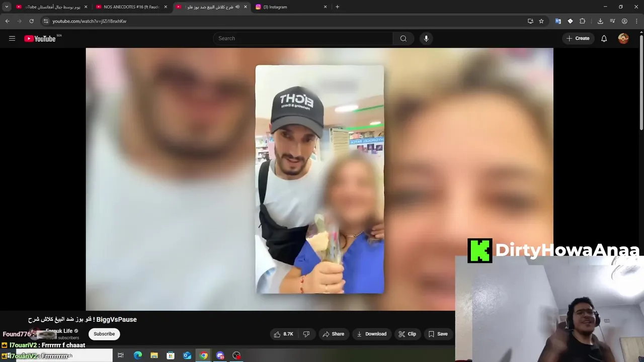
Task: Click the Create button
Action: click(x=578, y=38)
